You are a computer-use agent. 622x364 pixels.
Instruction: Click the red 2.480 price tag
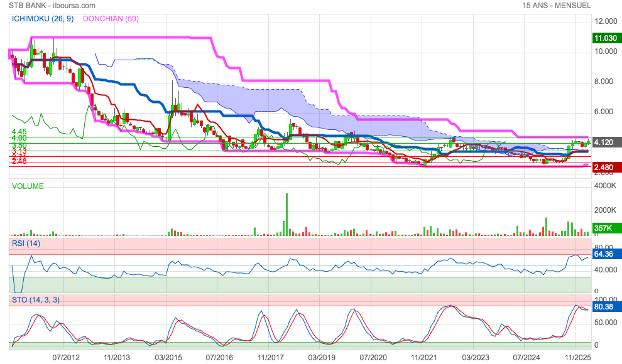[x=606, y=167]
